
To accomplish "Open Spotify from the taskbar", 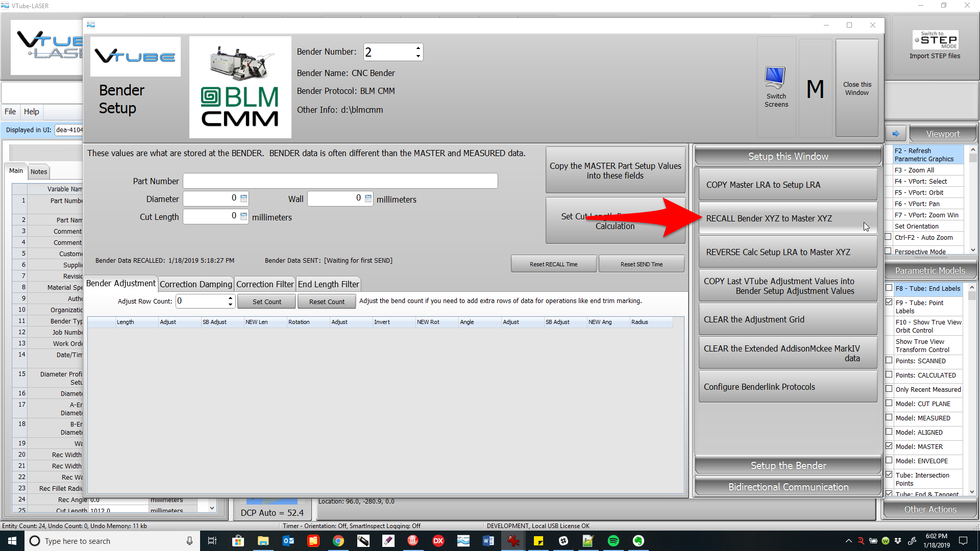I will 613,541.
